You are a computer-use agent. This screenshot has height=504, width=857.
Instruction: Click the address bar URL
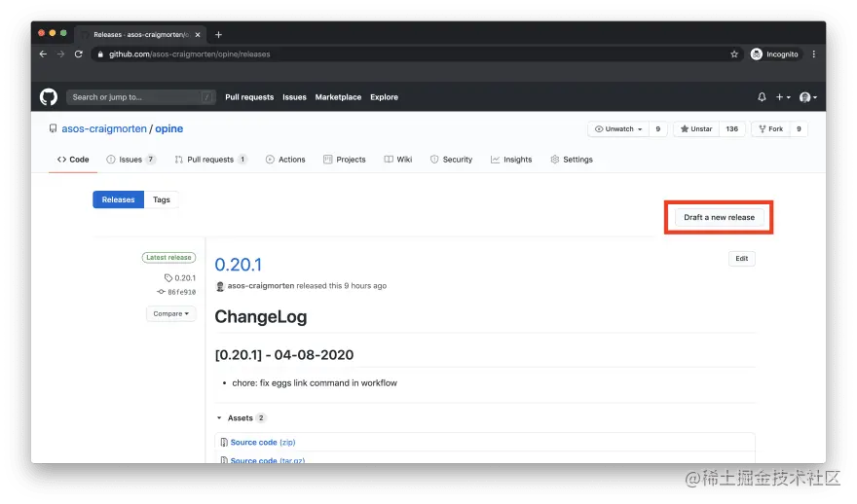(189, 54)
